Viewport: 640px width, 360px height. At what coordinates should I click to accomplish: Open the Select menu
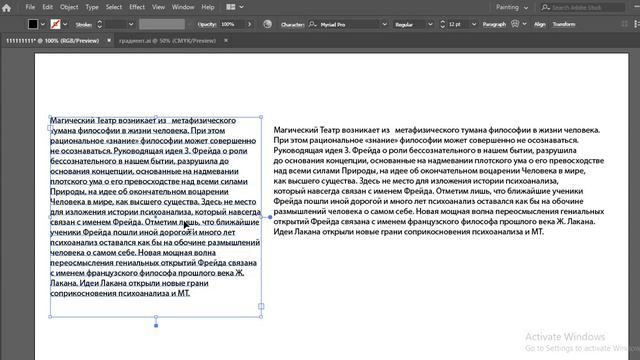[113, 7]
